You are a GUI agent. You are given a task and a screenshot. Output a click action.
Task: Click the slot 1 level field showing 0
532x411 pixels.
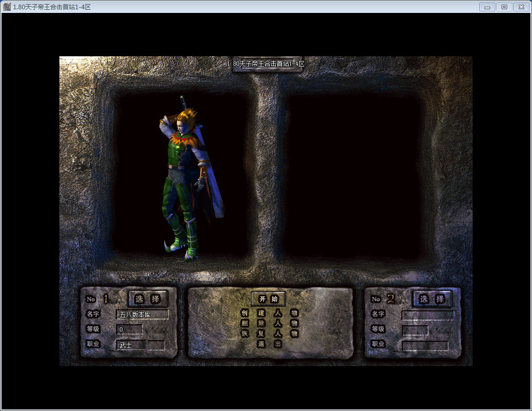tap(130, 329)
